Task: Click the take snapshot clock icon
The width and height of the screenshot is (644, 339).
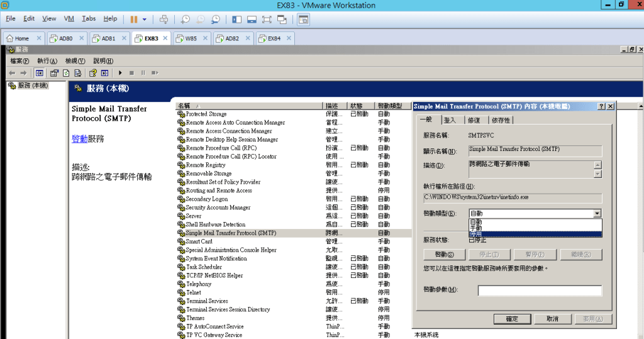Action: coord(185,19)
